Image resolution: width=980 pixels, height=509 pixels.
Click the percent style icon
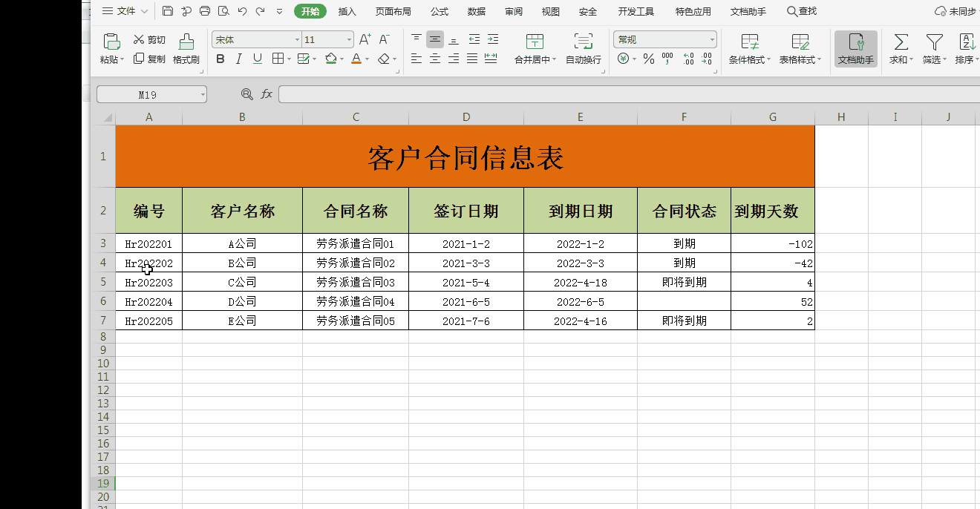(649, 59)
